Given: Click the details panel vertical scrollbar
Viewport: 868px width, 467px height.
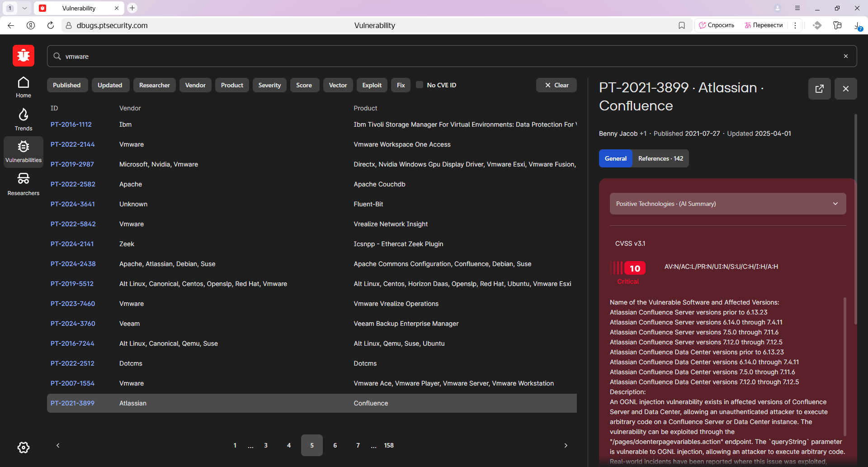Looking at the screenshot, I should click(x=855, y=219).
